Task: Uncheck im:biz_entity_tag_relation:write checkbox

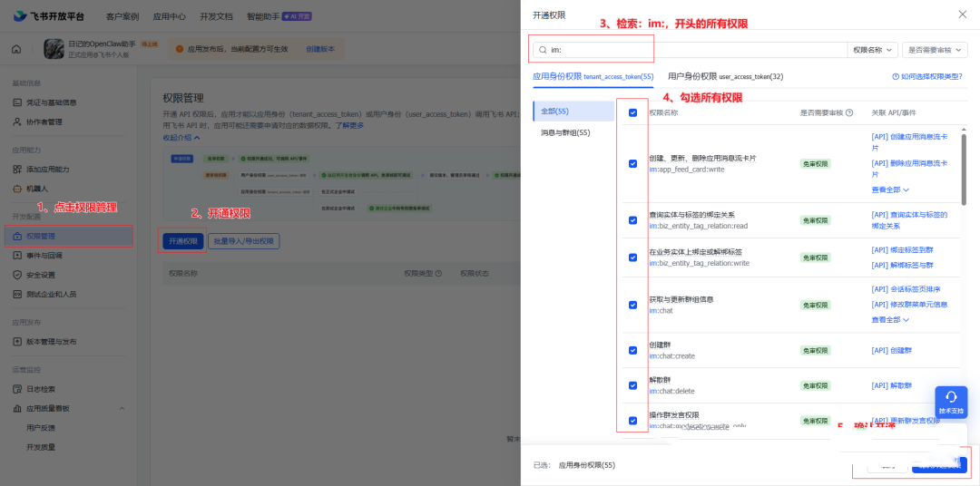Action: 632,258
